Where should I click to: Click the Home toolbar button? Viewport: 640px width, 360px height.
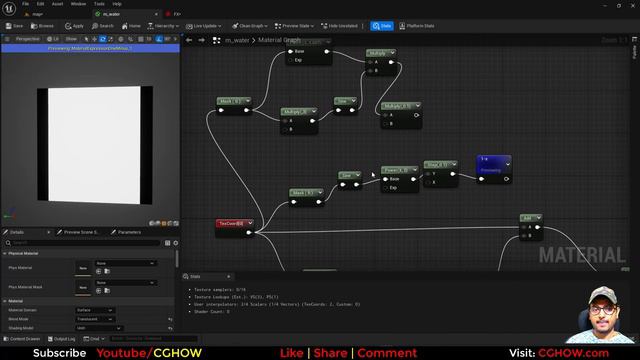pyautogui.click(x=131, y=26)
